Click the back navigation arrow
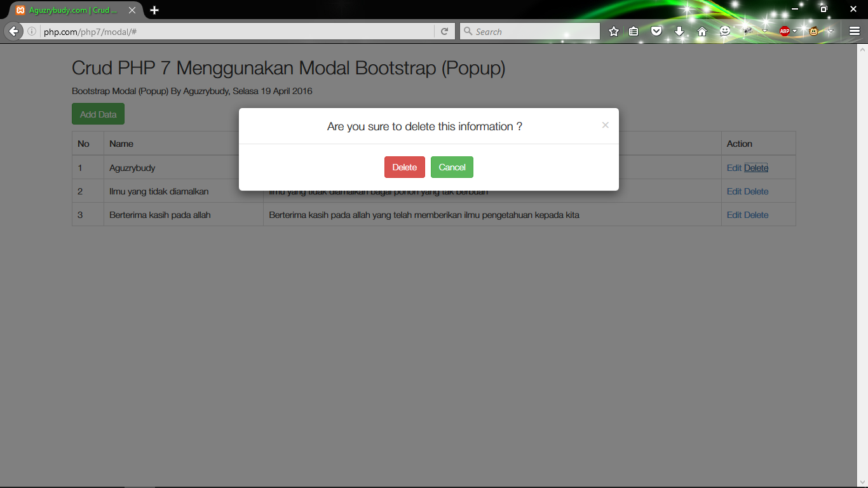Image resolution: width=868 pixels, height=488 pixels. [x=13, y=30]
